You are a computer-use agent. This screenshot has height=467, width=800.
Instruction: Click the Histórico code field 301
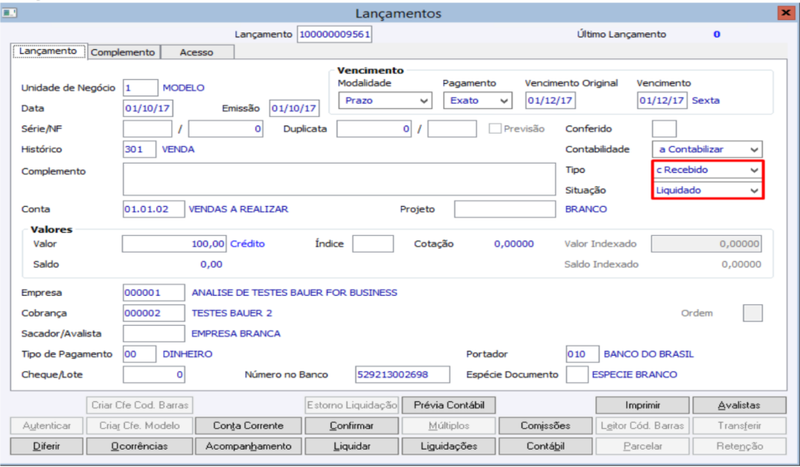point(139,149)
